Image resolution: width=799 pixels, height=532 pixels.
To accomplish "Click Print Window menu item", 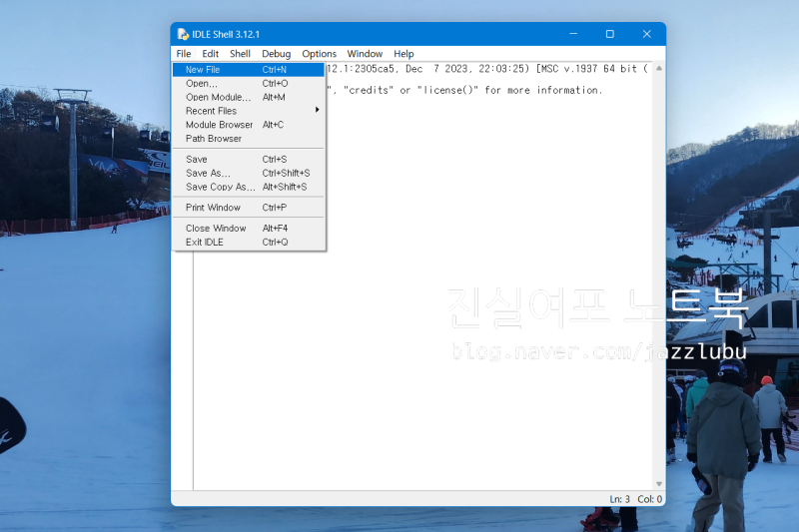I will click(x=213, y=208).
